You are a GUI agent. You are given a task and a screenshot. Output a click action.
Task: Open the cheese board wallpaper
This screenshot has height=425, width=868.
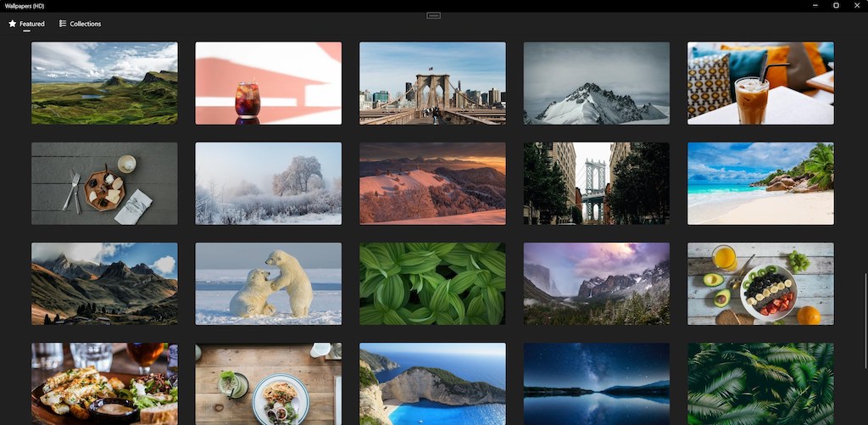104,183
